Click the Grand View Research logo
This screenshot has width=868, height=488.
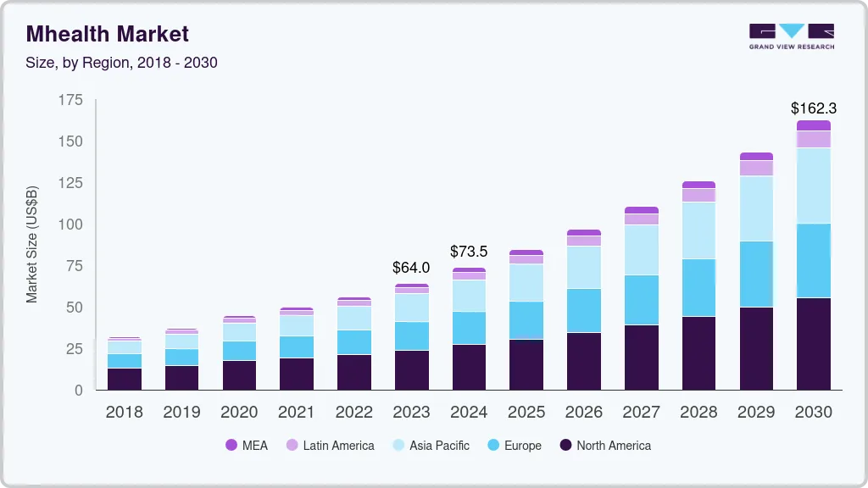point(791,35)
